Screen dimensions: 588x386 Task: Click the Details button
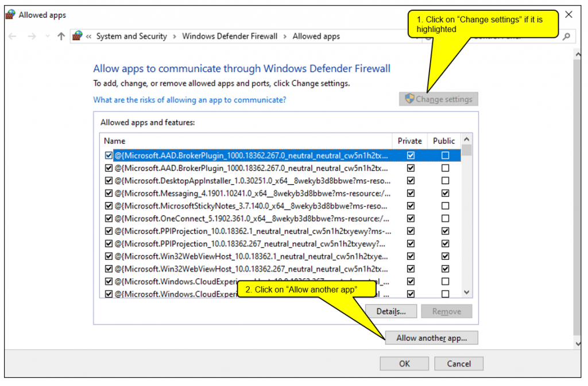tap(390, 311)
